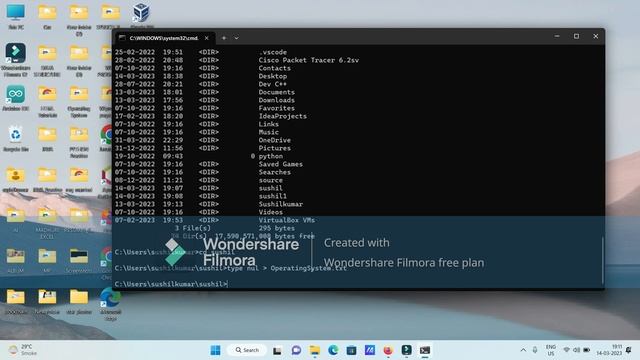
Task: Open the volume tray icon
Action: (x=576, y=350)
